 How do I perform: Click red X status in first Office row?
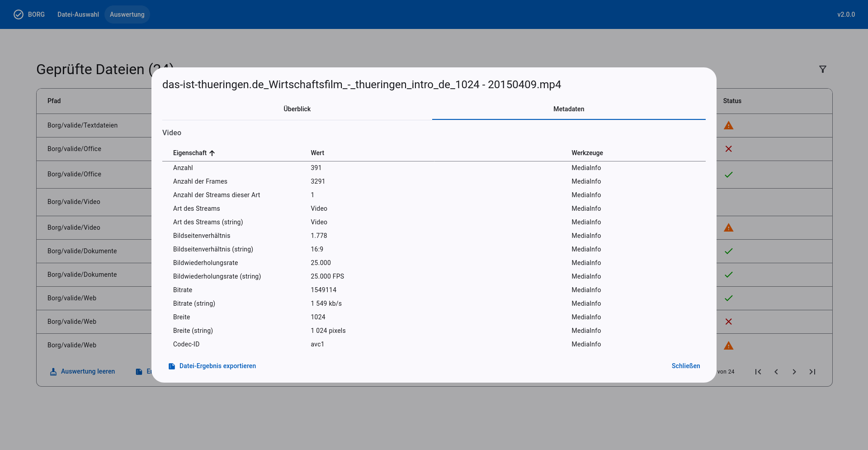click(x=729, y=149)
